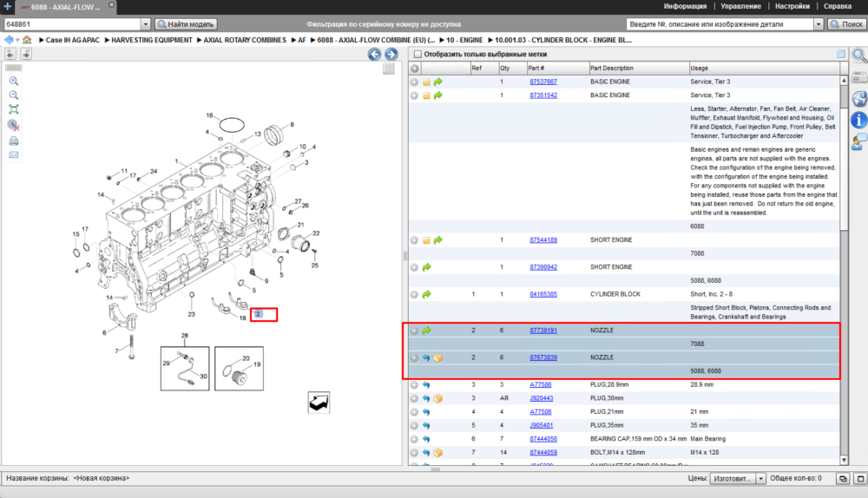868x498 pixels.
Task: Click the Найти модель button
Action: click(x=186, y=24)
